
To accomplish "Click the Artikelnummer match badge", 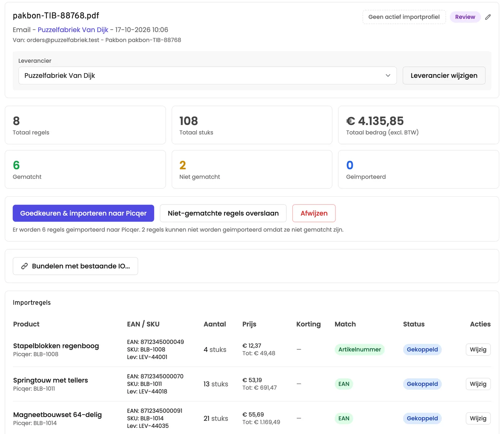I will coord(360,349).
